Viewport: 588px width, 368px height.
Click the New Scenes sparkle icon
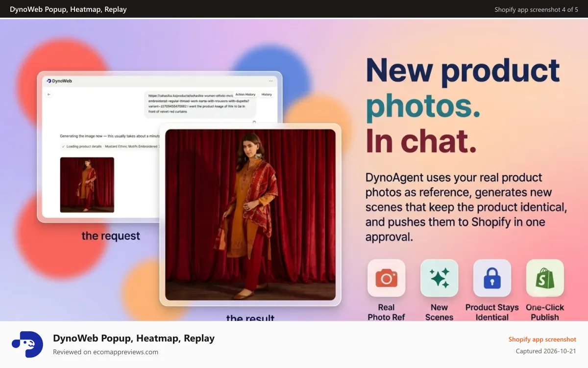click(439, 278)
